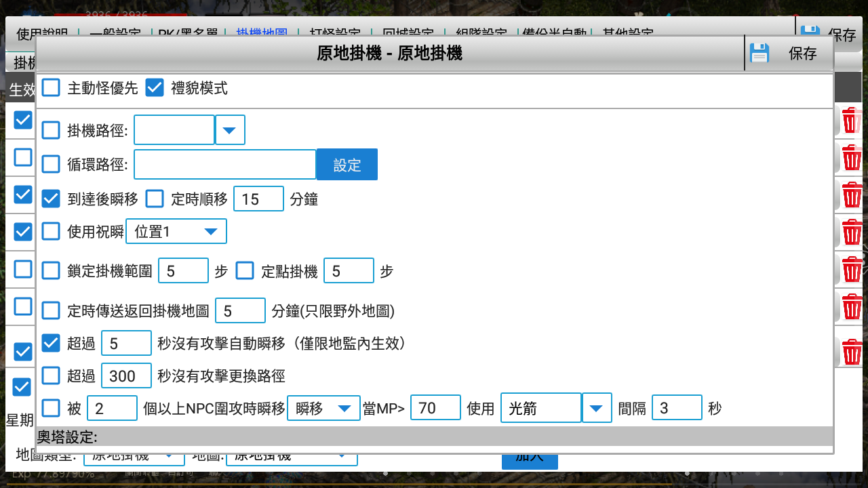868x488 pixels.
Task: Check the 使用祝瞬 option
Action: click(51, 231)
